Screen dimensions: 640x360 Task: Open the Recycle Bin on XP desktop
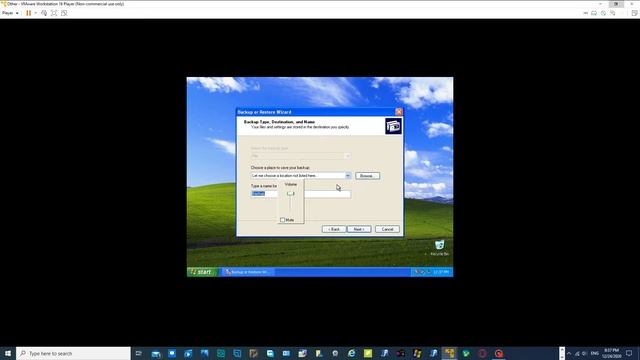click(x=440, y=247)
